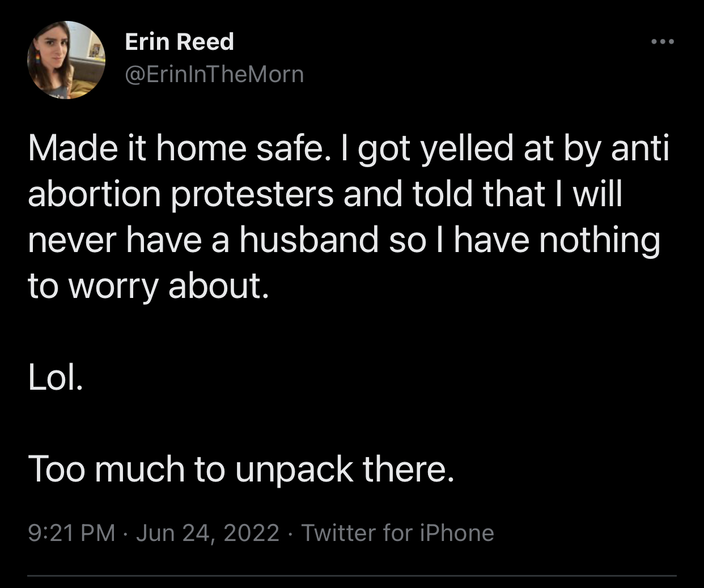Click the word 'abortion' in the tweet
Image resolution: width=704 pixels, height=588 pixels.
coord(94,194)
